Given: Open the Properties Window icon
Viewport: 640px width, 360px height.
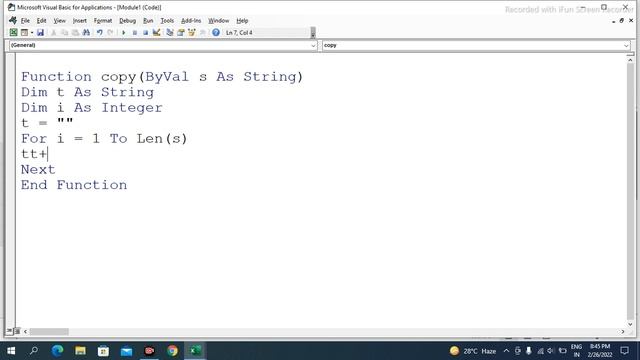Looking at the screenshot, I should (181, 32).
